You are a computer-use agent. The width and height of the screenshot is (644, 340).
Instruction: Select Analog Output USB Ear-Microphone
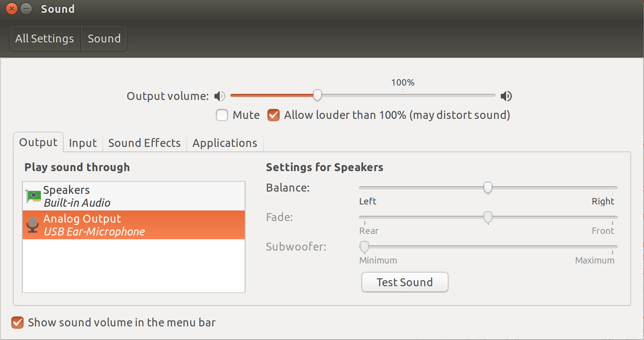click(133, 225)
